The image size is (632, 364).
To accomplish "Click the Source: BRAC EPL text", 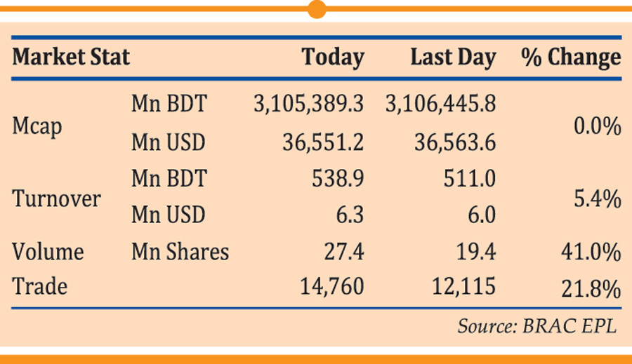I will coord(537,327).
